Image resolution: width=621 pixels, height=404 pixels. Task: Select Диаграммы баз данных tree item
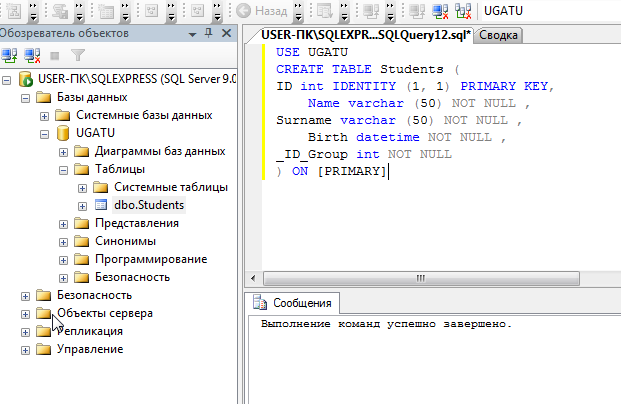pyautogui.click(x=160, y=151)
